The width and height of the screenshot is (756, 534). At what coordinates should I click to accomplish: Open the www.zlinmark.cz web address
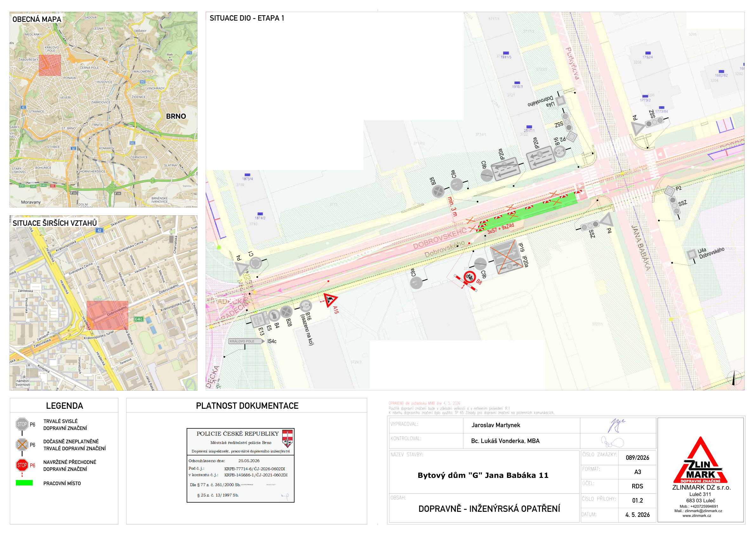pos(697,516)
